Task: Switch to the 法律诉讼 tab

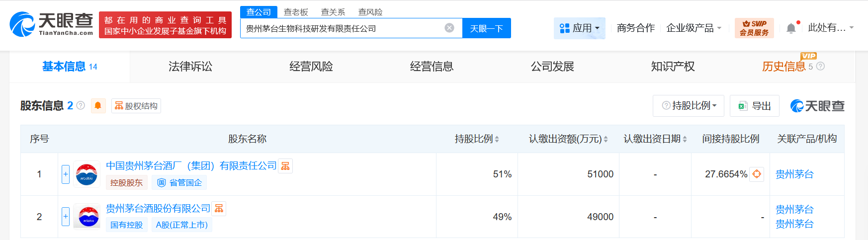Action: (190, 67)
